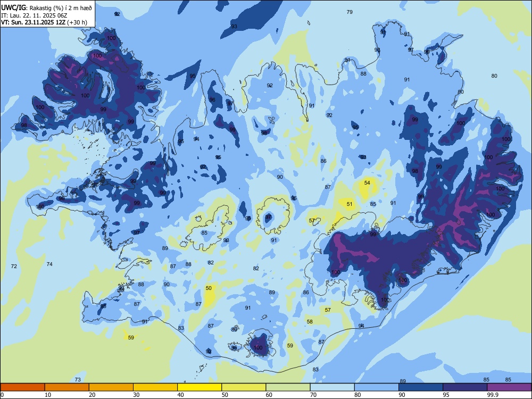Select the map value '58' in the south
The width and height of the screenshot is (532, 399).
pyautogui.click(x=310, y=322)
